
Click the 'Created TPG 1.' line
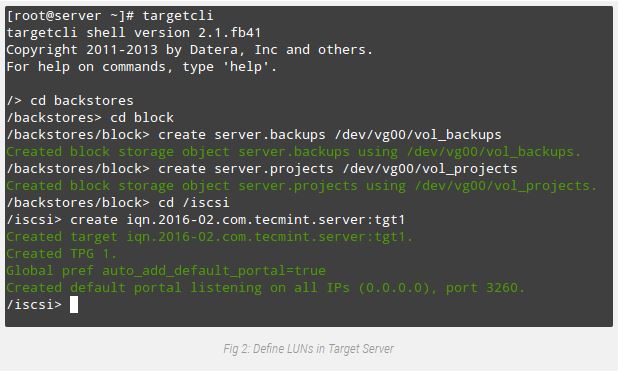tap(61, 254)
